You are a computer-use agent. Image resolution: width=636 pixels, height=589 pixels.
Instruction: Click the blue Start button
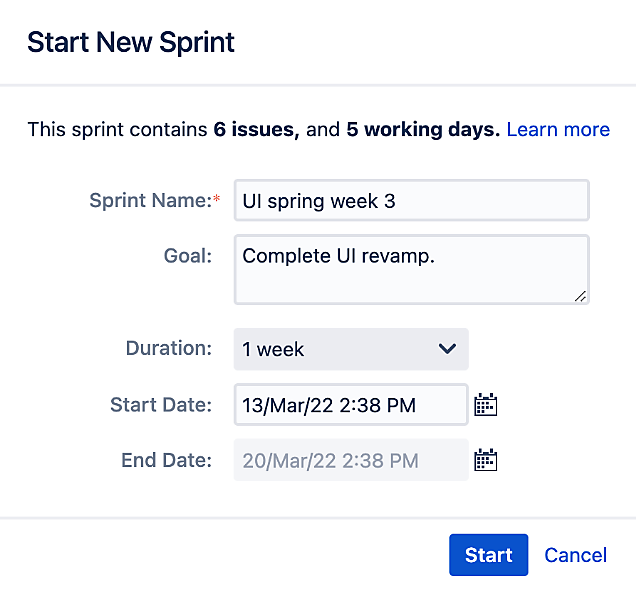pyautogui.click(x=488, y=555)
